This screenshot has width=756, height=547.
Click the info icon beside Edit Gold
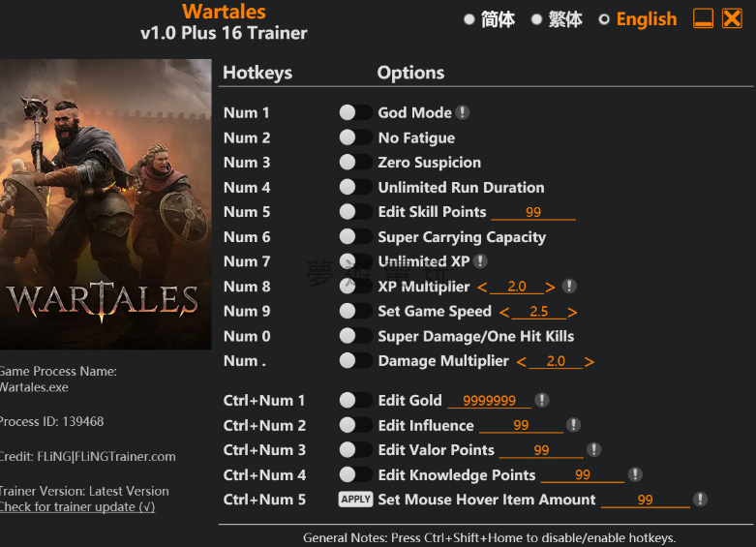542,400
